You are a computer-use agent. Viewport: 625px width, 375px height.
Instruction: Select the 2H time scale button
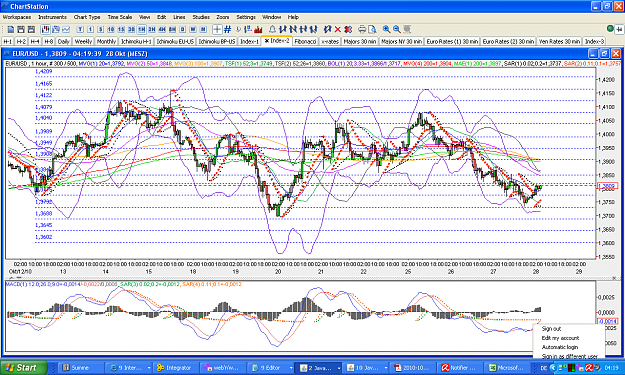(x=152, y=29)
